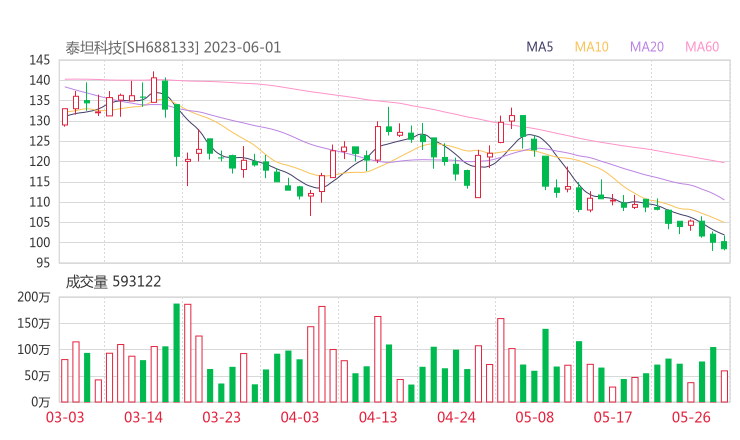Image resolution: width=740 pixels, height=440 pixels.
Task: Click the 140 price axis label
Action: click(x=39, y=80)
